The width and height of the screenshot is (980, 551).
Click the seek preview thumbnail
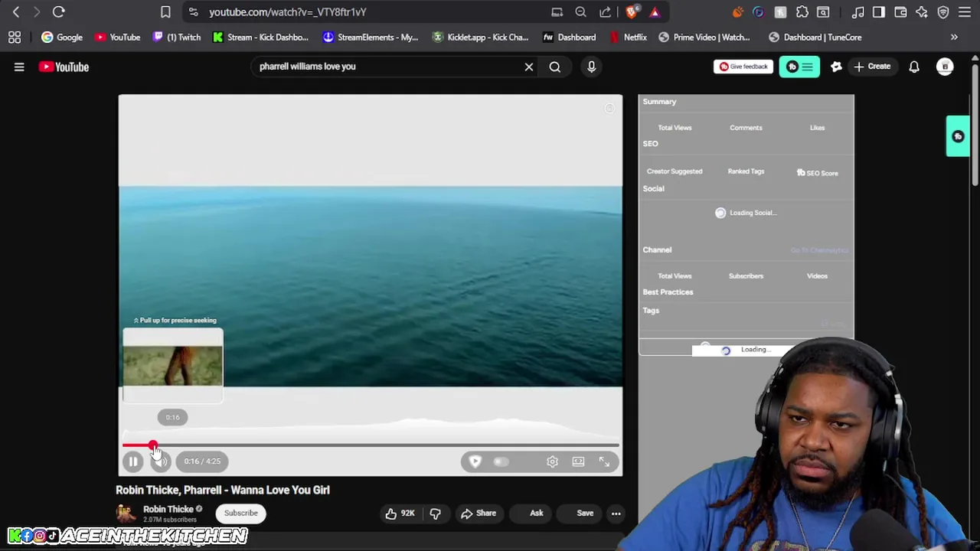pos(173,366)
